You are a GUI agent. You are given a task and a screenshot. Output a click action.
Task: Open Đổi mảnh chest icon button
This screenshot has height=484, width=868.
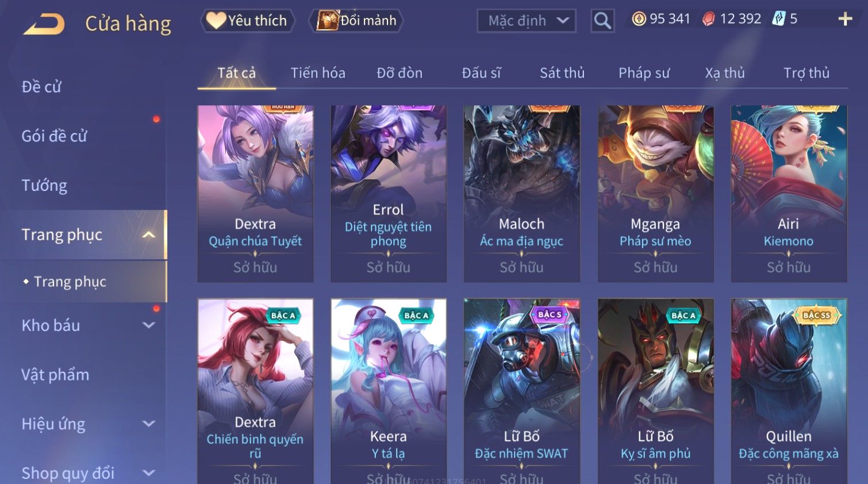coord(356,21)
